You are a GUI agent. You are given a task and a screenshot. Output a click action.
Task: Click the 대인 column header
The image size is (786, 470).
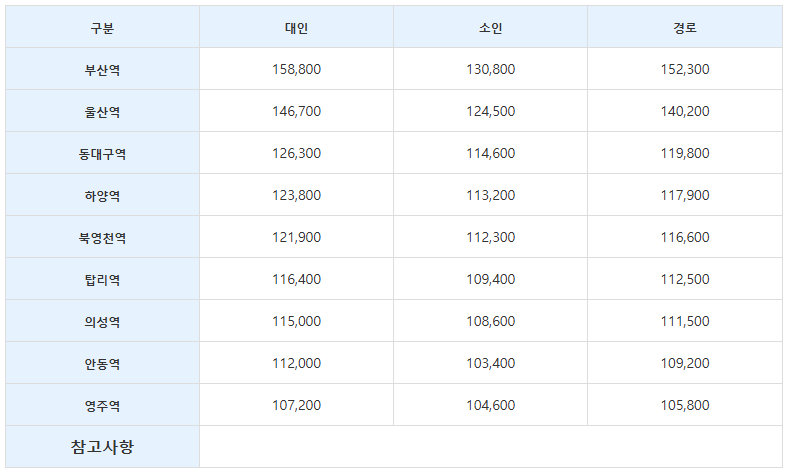pyautogui.click(x=296, y=28)
